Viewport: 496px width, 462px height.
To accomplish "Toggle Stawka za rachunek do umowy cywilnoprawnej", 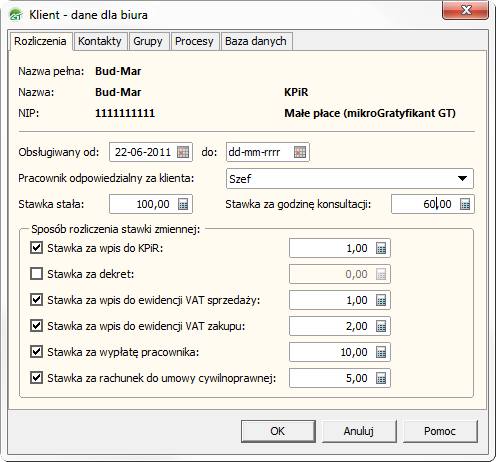I will tap(36, 378).
